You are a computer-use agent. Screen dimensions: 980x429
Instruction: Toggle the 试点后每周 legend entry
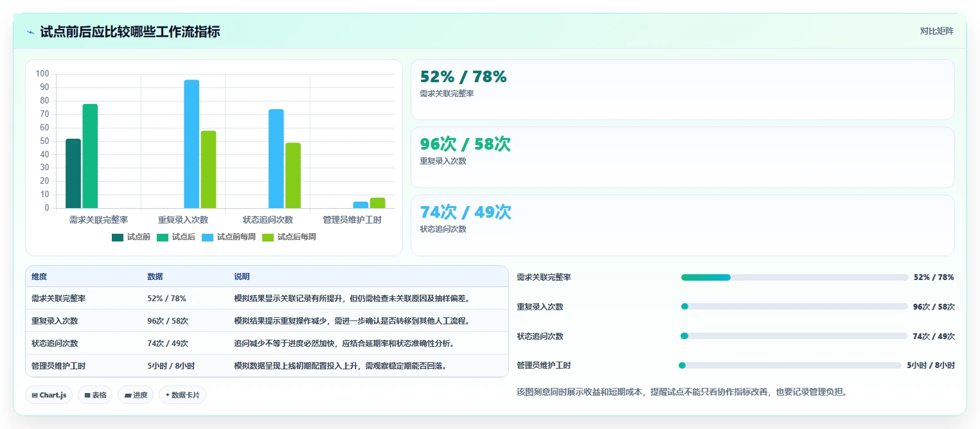[289, 237]
